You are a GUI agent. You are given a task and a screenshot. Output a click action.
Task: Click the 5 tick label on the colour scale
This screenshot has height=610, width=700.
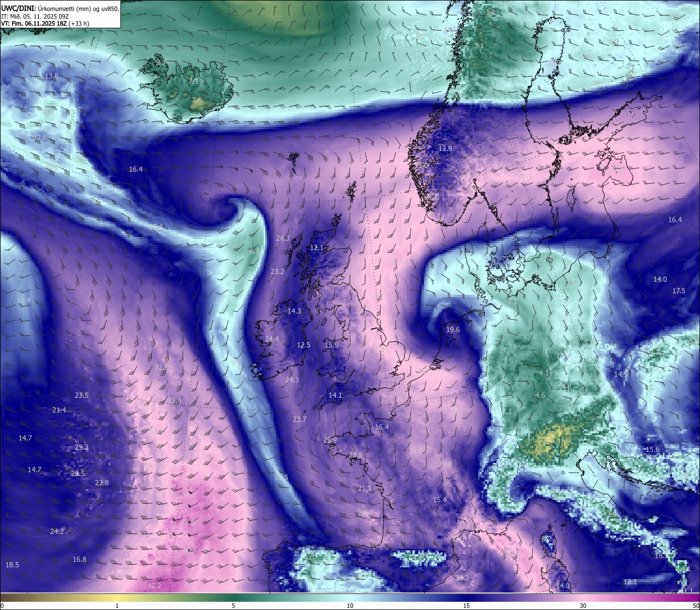click(234, 606)
